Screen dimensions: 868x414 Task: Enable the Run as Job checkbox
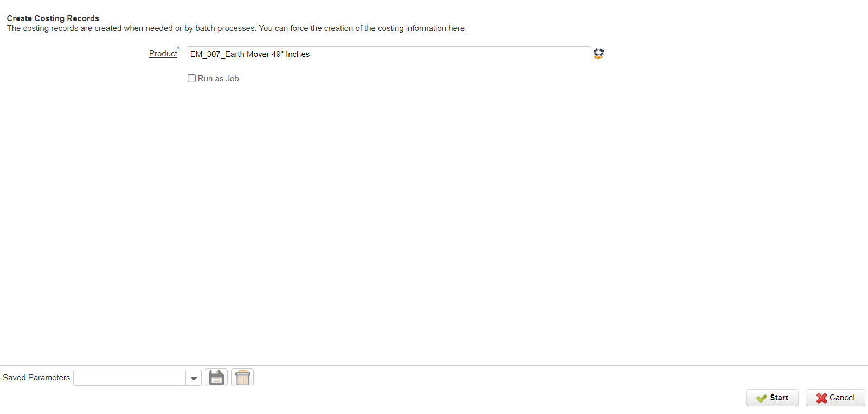click(x=191, y=79)
